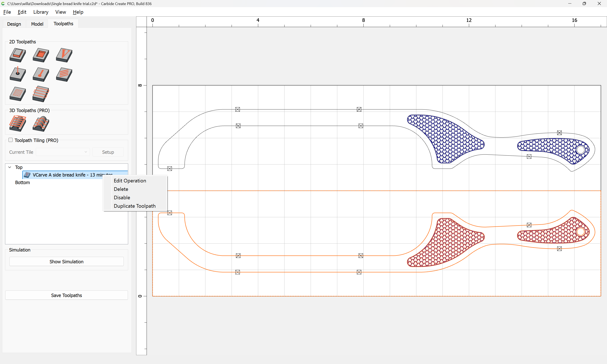Image resolution: width=607 pixels, height=364 pixels.
Task: Choose Duplicate Toolpath in context menu
Action: tap(134, 206)
